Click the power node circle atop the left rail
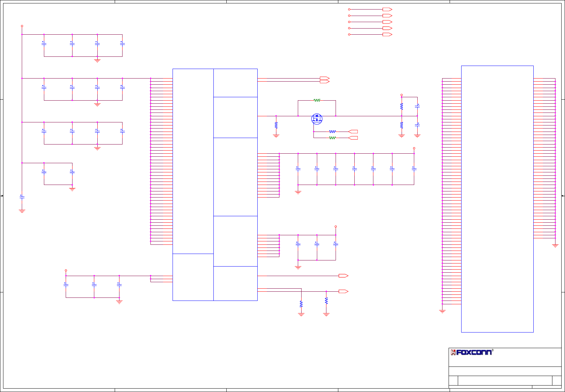The width and height of the screenshot is (565, 392). 22,26
